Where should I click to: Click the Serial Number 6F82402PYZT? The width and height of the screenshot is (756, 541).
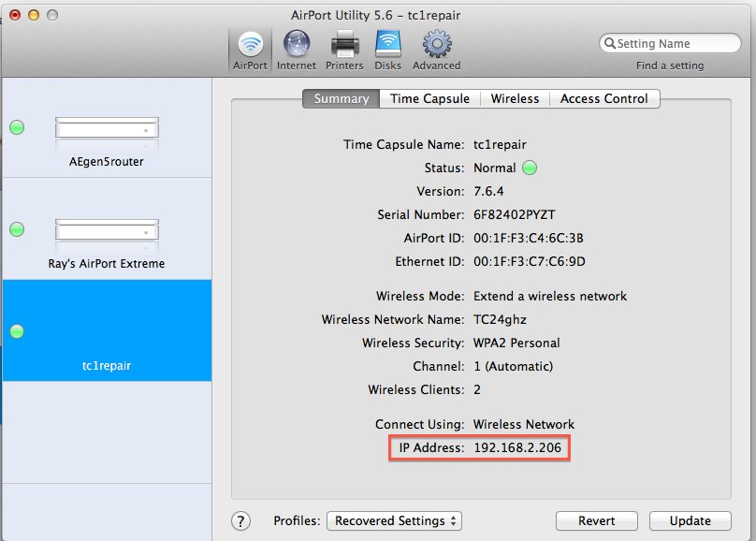click(x=514, y=214)
